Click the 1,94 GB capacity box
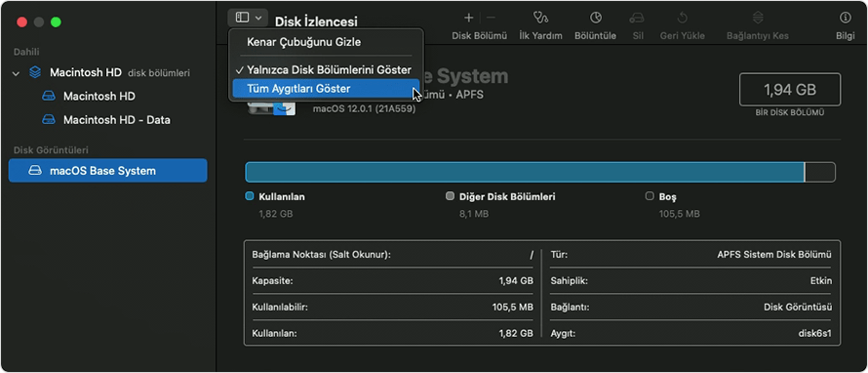This screenshot has height=373, width=868. coord(790,89)
